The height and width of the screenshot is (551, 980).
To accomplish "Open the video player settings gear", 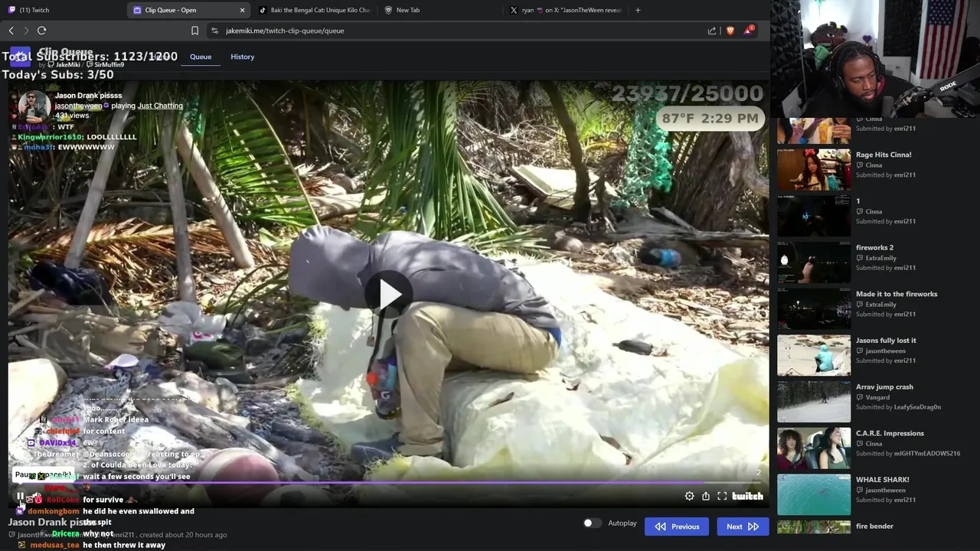I will tap(689, 496).
